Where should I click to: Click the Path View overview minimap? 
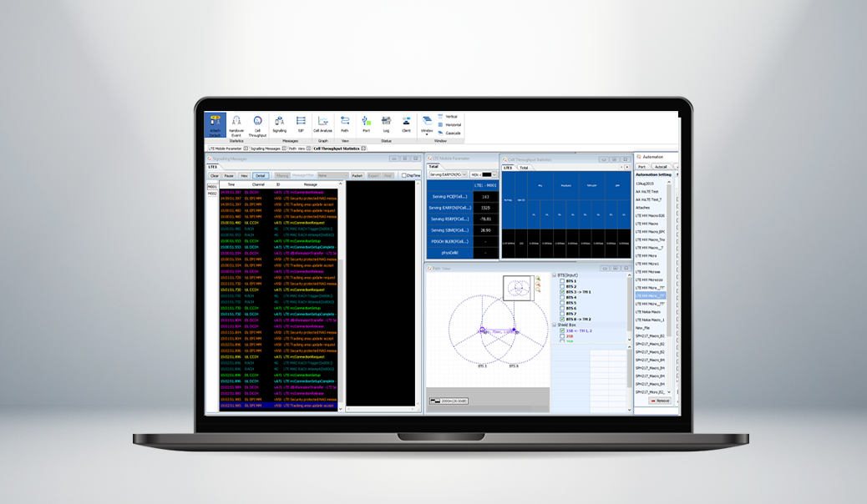click(519, 289)
